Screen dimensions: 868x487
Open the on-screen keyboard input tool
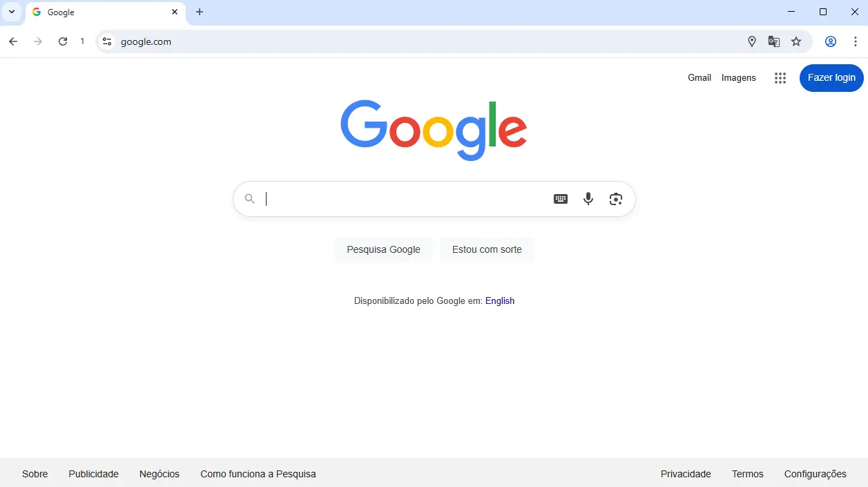561,199
